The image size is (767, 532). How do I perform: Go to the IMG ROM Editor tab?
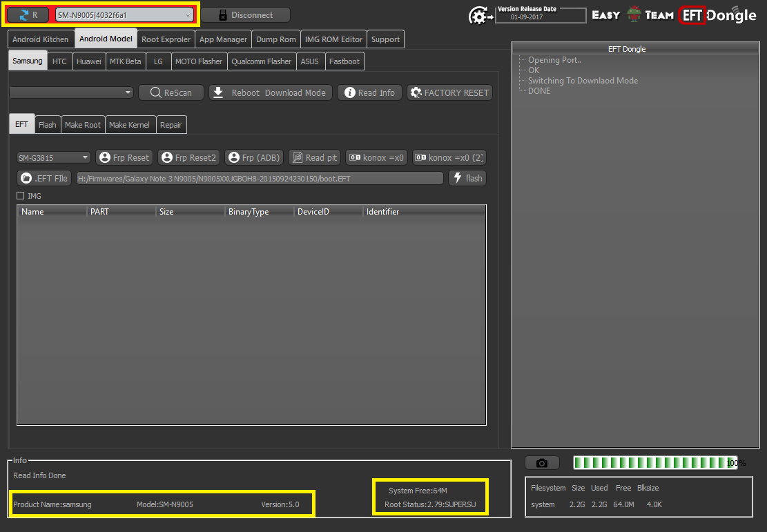tap(333, 39)
